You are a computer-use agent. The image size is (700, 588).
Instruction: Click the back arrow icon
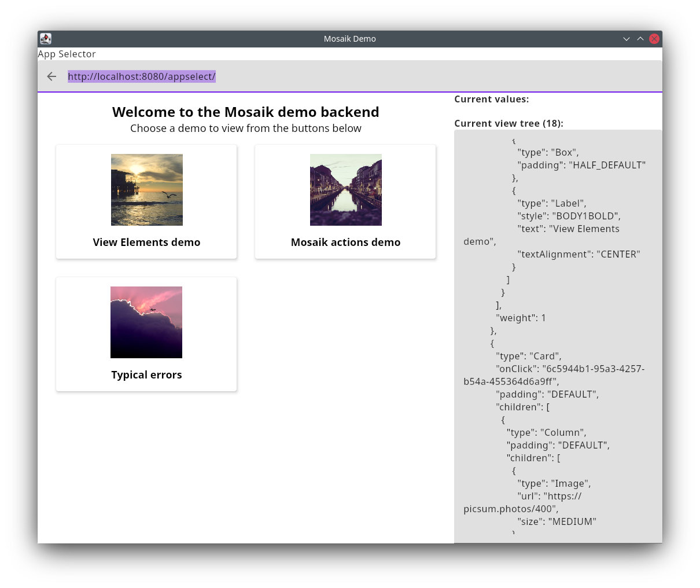pos(51,76)
